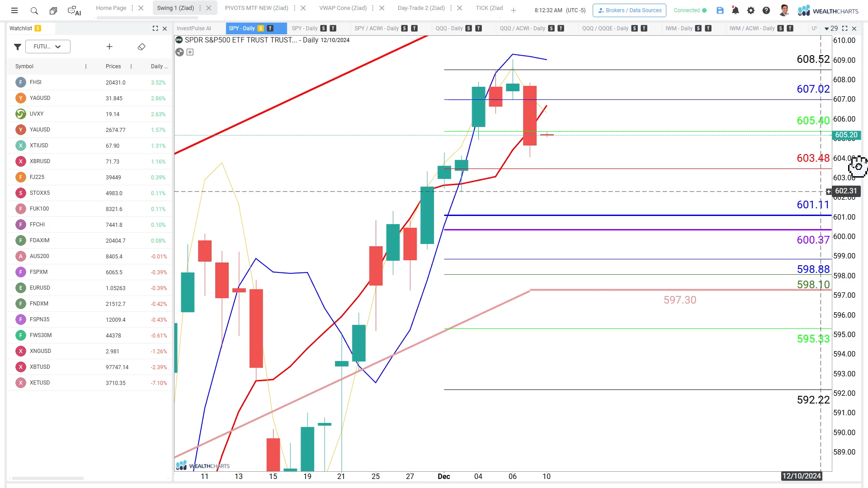Open the Prices column options menu

coord(131,66)
